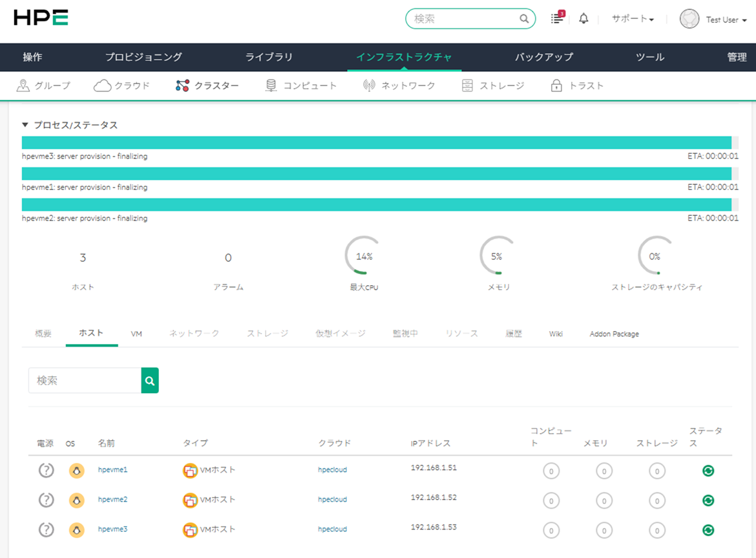Click the hpevme1 status refresh icon
This screenshot has height=558, width=756.
708,471
